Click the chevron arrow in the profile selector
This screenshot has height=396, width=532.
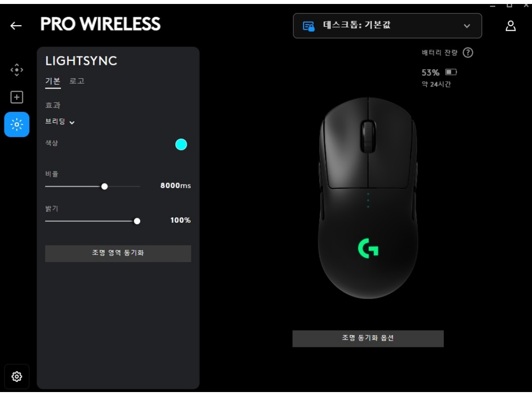467,26
